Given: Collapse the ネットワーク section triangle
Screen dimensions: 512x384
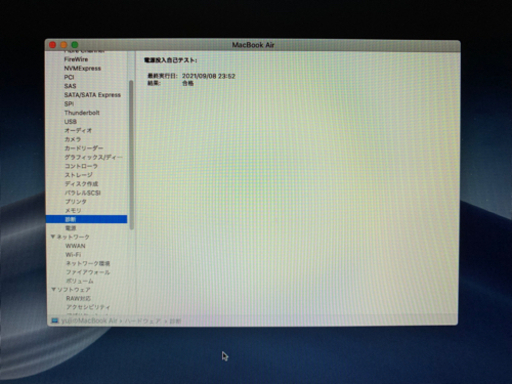Looking at the screenshot, I should 53,237.
